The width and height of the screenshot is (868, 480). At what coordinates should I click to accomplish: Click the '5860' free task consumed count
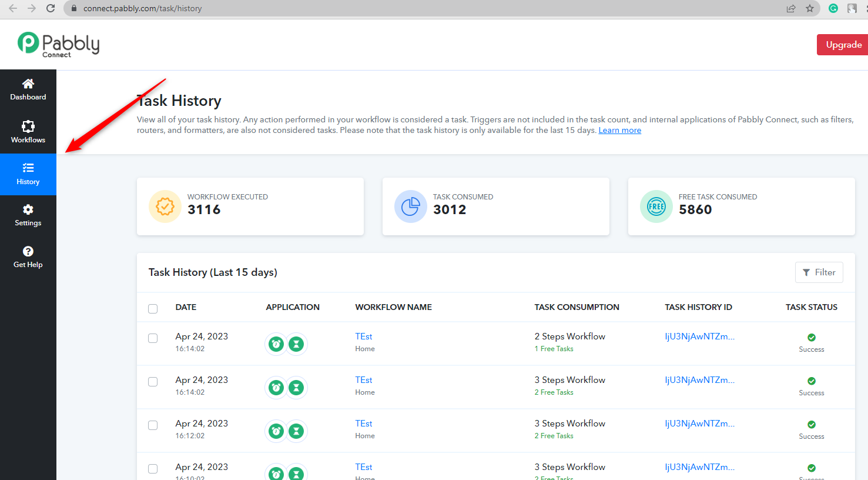(x=695, y=209)
